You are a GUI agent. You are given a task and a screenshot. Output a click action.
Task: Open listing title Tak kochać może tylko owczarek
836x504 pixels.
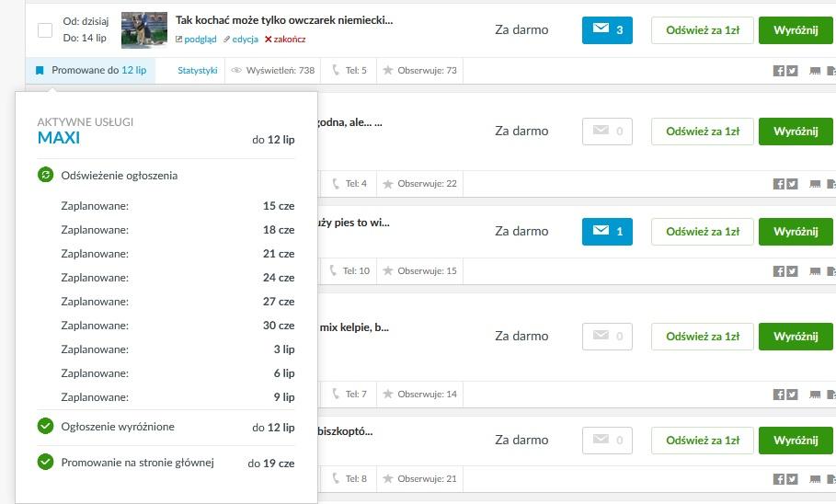click(284, 20)
